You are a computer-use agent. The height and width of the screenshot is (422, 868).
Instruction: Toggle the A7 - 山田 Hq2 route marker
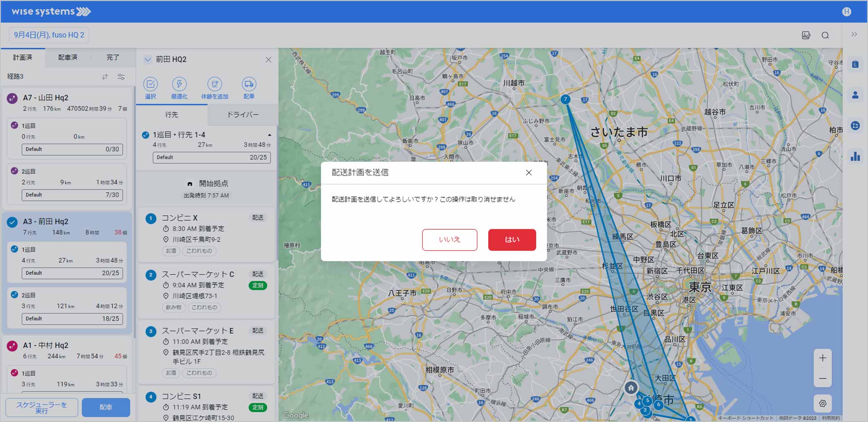pyautogui.click(x=13, y=98)
